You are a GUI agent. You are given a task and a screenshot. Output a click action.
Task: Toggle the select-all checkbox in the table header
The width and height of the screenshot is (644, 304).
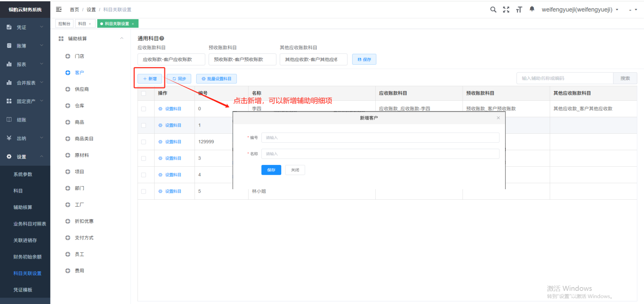pos(144,93)
